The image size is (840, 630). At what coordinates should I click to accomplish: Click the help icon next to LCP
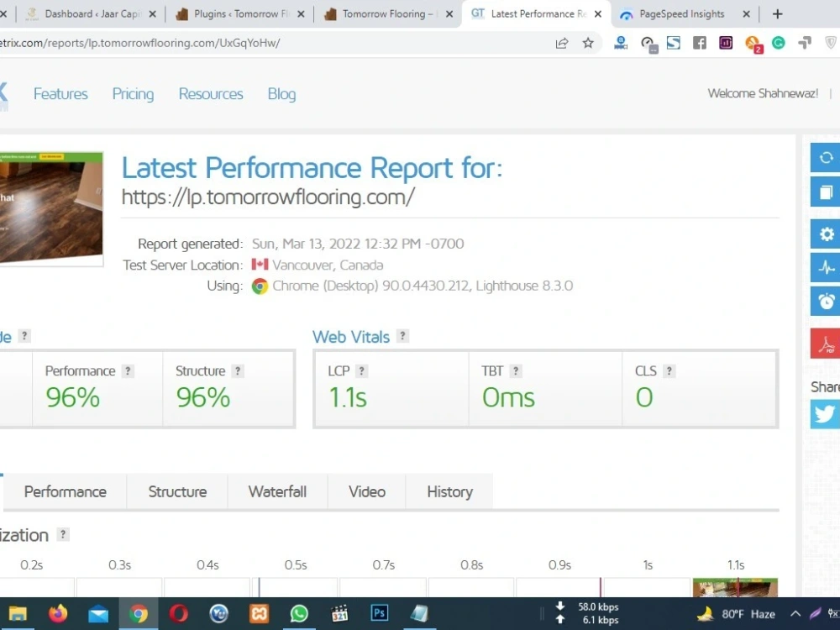click(361, 370)
